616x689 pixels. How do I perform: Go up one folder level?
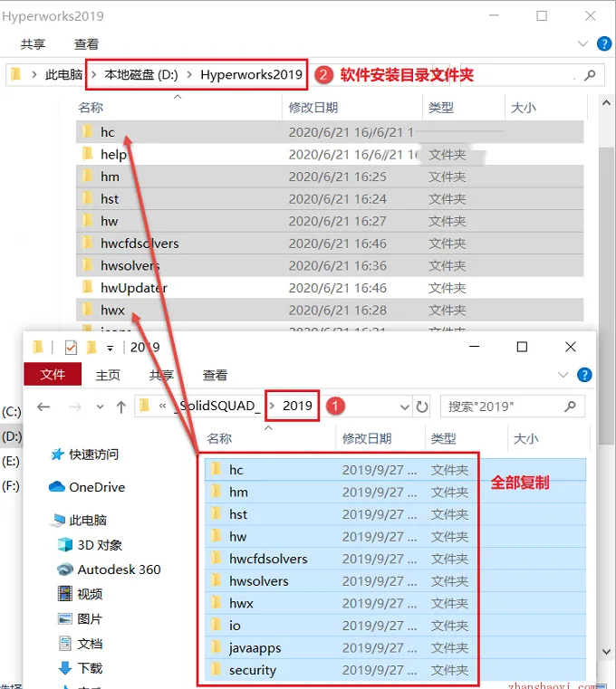pyautogui.click(x=120, y=407)
